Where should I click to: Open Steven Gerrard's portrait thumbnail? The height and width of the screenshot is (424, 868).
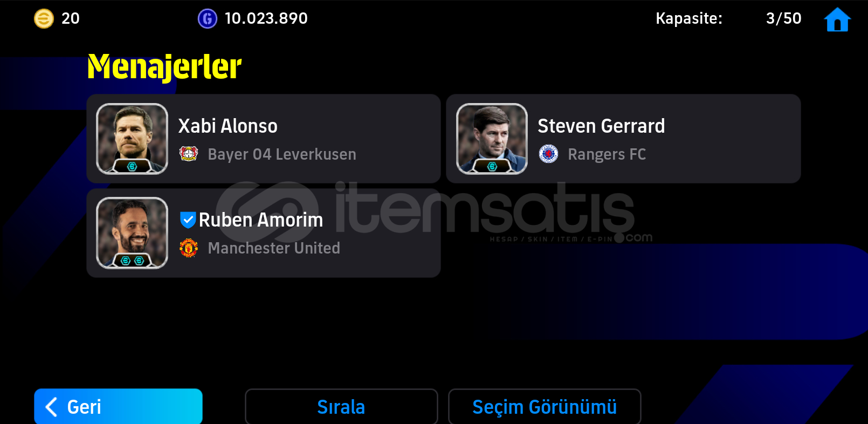tap(492, 139)
